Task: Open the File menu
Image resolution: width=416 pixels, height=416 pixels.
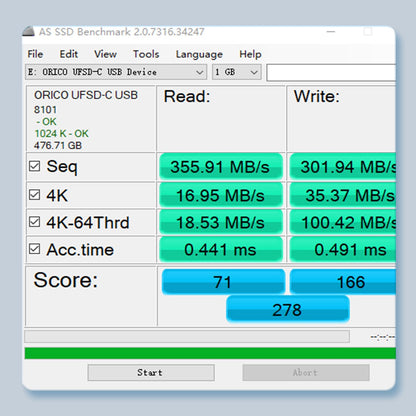Action: pyautogui.click(x=35, y=54)
